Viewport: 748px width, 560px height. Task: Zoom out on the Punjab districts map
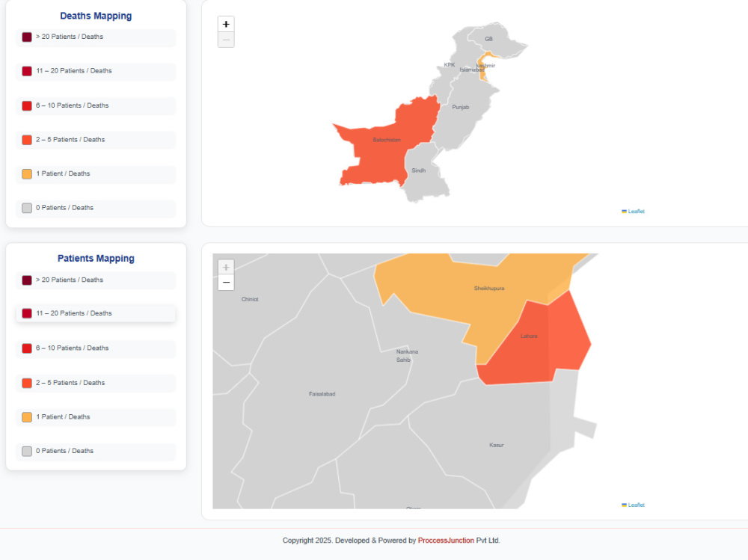(x=226, y=283)
